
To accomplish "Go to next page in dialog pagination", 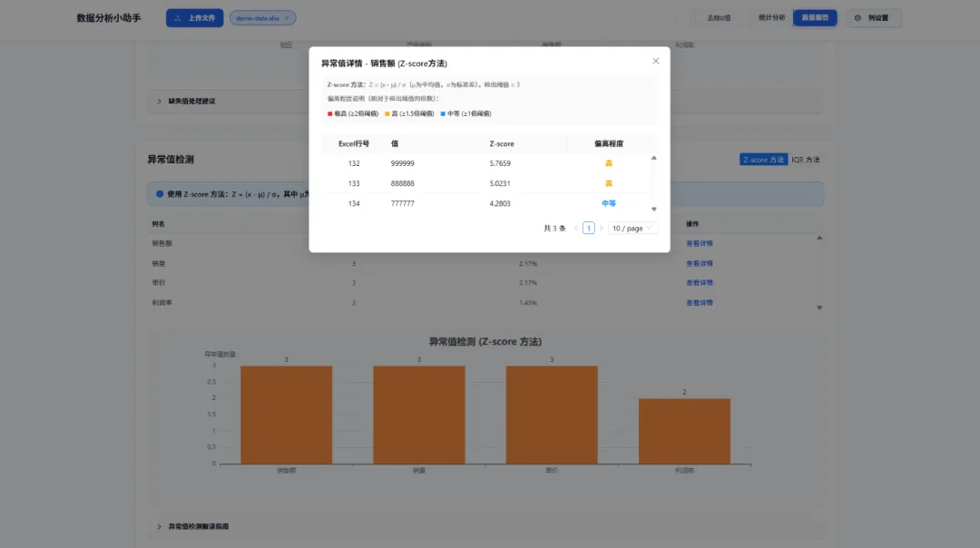I will (602, 228).
